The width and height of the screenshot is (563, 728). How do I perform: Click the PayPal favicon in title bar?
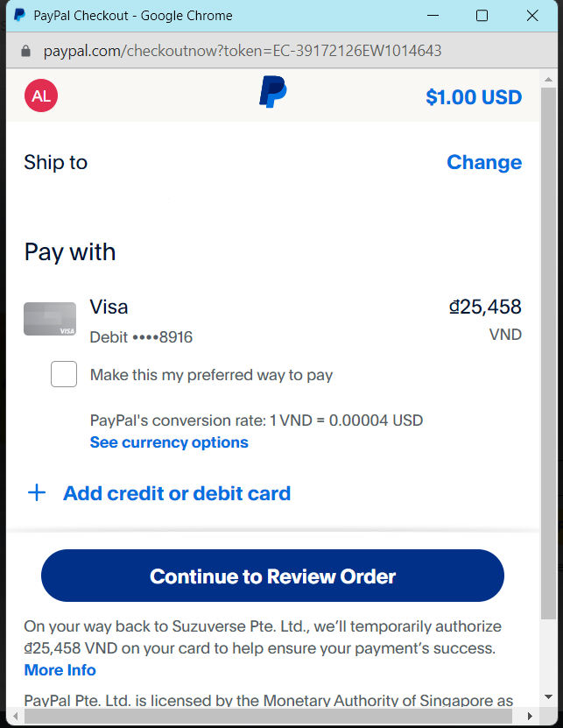(x=19, y=16)
